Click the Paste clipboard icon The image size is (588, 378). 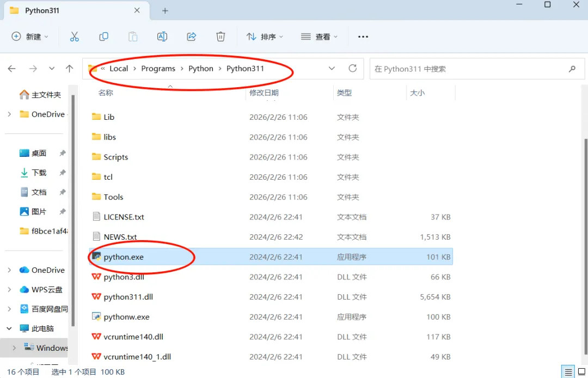[133, 36]
